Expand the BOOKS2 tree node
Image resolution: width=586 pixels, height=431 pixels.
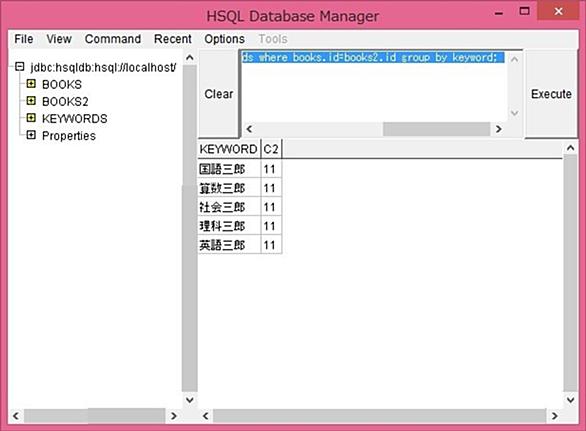point(31,101)
